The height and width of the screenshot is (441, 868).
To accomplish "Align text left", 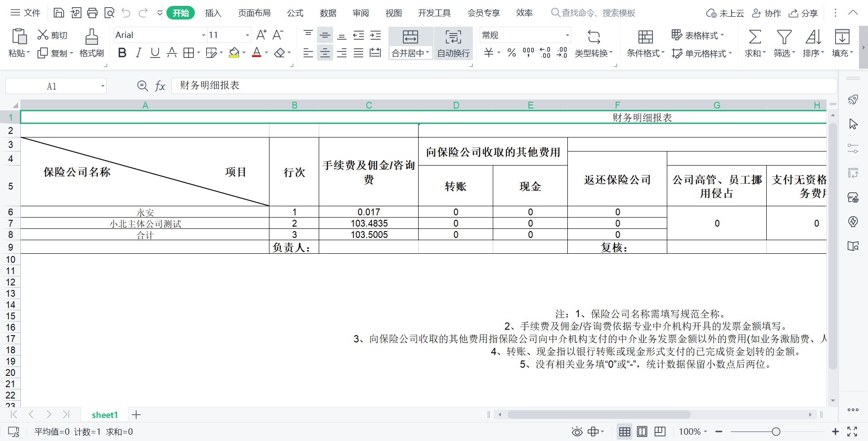I will 308,53.
